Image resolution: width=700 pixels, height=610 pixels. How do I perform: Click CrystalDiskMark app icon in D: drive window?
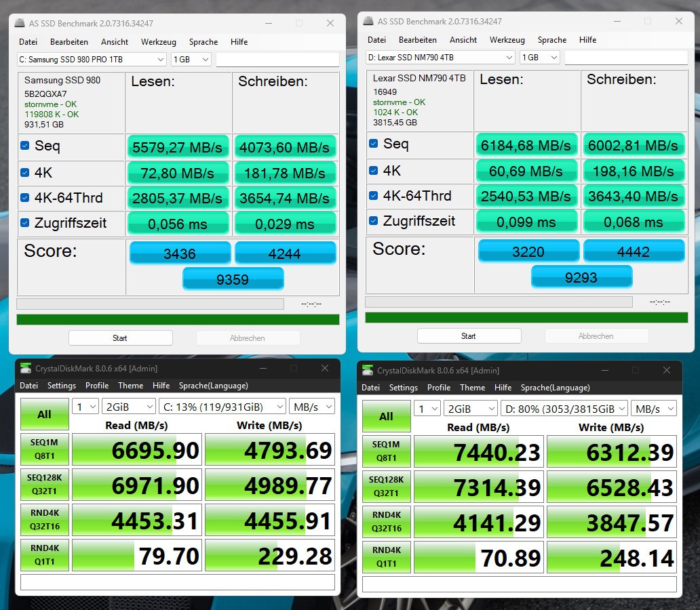368,370
